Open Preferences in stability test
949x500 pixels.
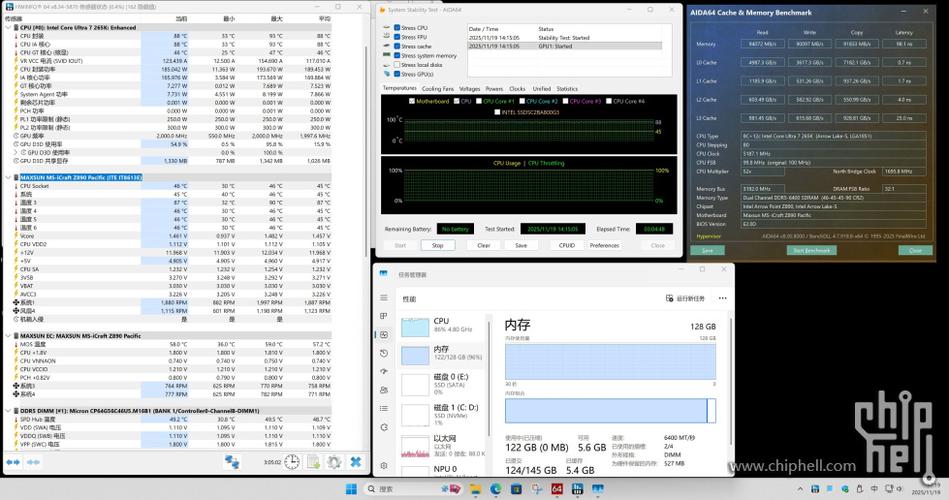604,245
